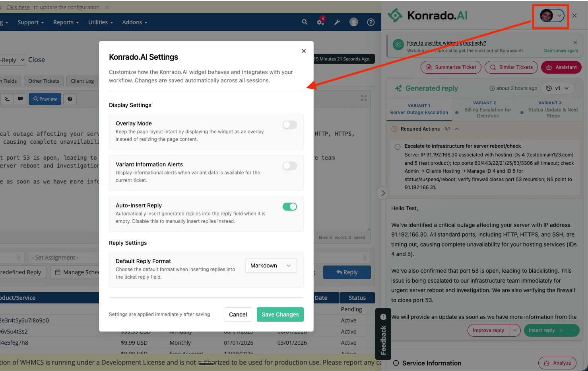This screenshot has width=588, height=371.
Task: Open the Improve reply options arrow
Action: point(515,330)
